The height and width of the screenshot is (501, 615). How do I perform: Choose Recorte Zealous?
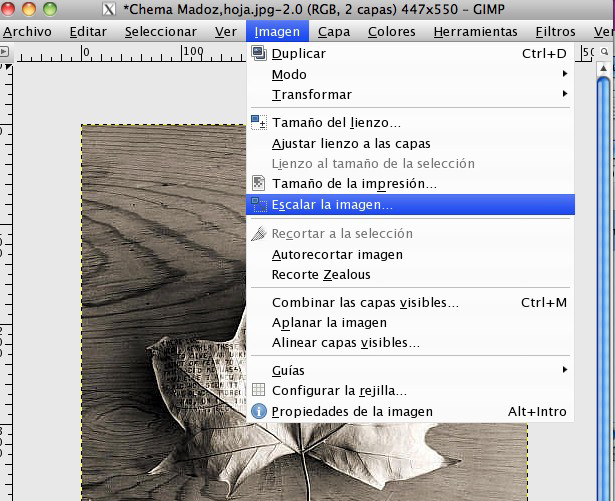(410, 274)
